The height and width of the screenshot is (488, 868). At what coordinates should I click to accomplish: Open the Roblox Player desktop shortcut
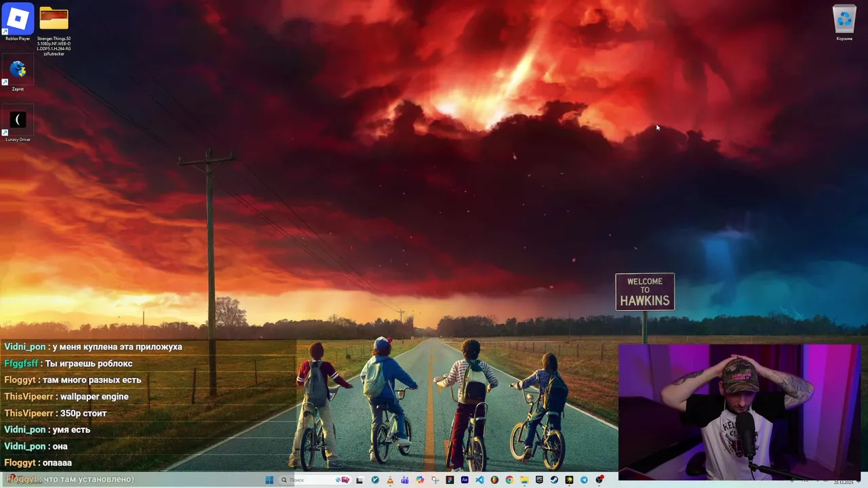click(x=18, y=22)
